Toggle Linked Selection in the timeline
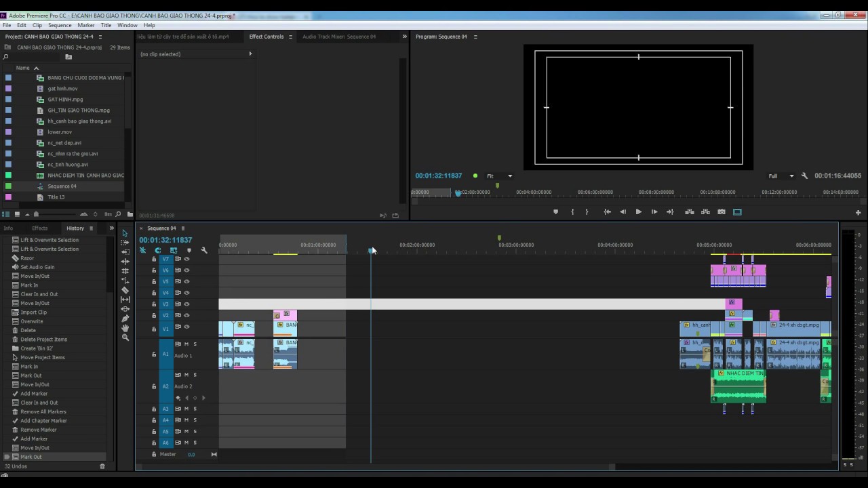The height and width of the screenshot is (488, 868). (x=174, y=250)
